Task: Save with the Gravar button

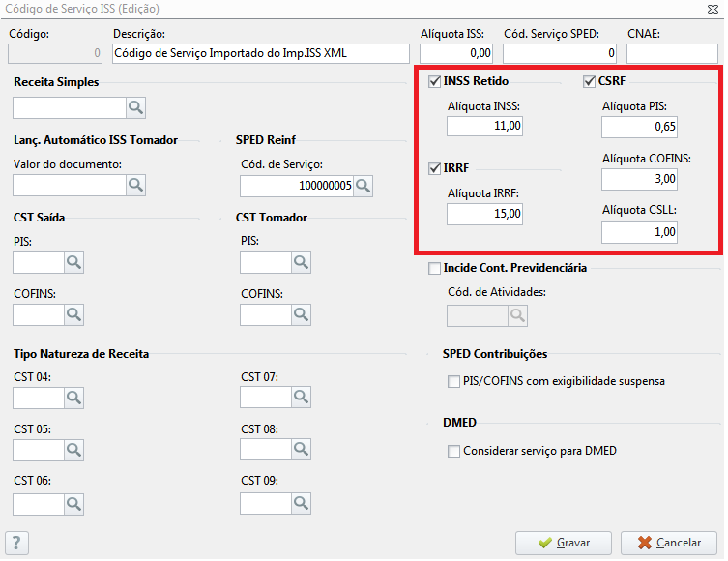Action: pyautogui.click(x=564, y=543)
